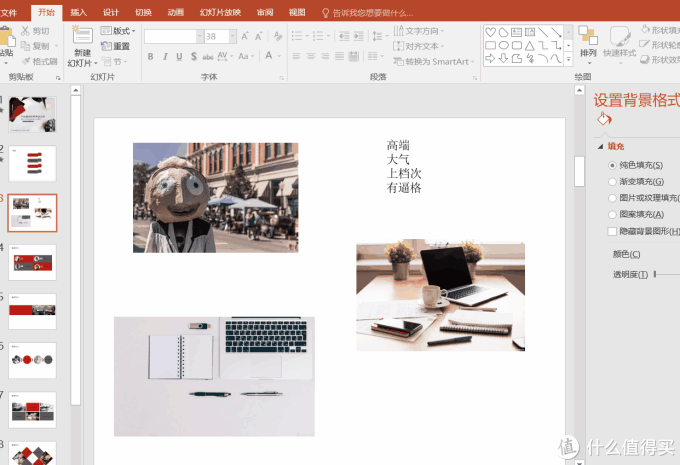Click the slide panel scroll up arrow
The image size is (680, 465).
(75, 90)
